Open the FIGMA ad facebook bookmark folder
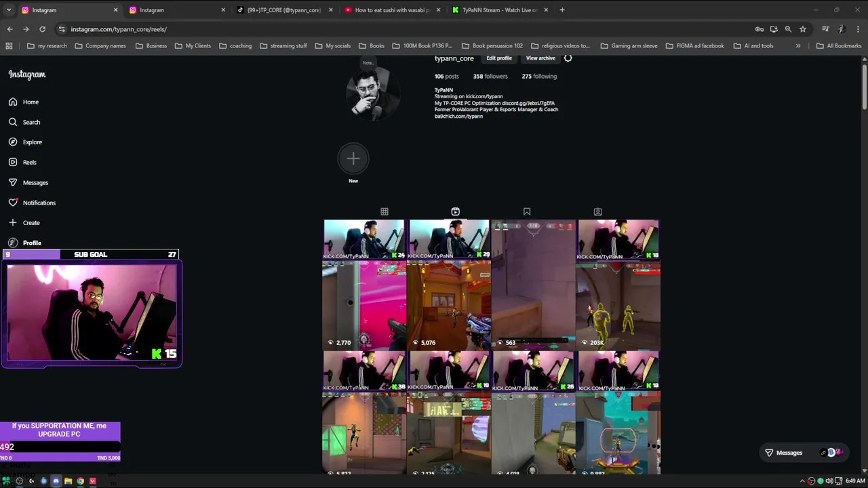The height and width of the screenshot is (488, 868). [695, 46]
